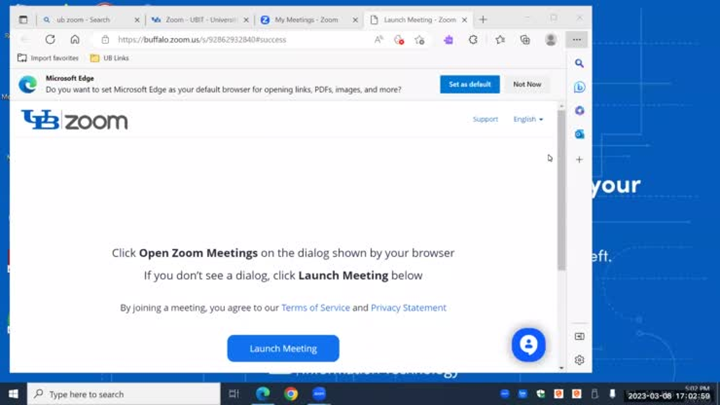Click the Launch Meeting button

[283, 348]
